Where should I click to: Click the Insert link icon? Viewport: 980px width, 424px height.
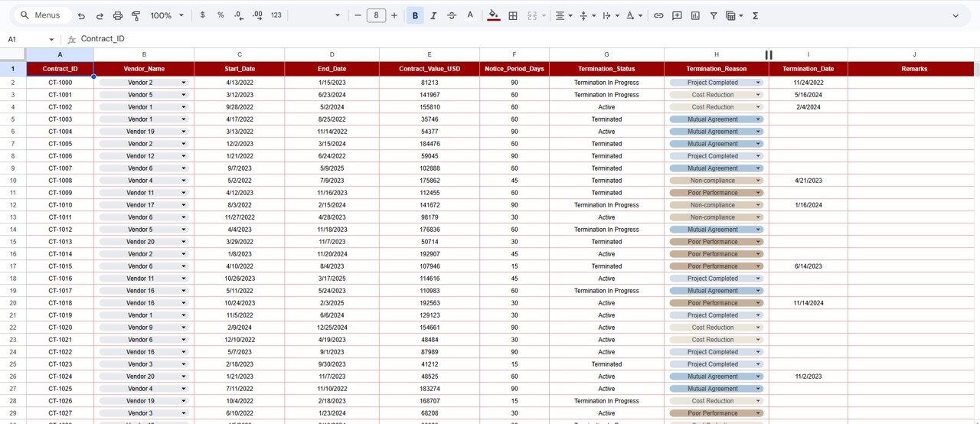pyautogui.click(x=658, y=15)
